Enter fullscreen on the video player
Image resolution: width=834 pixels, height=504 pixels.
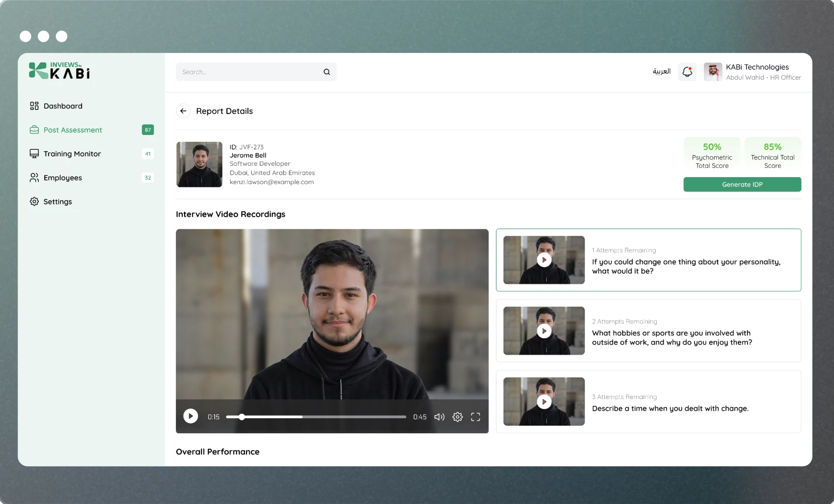click(x=475, y=417)
